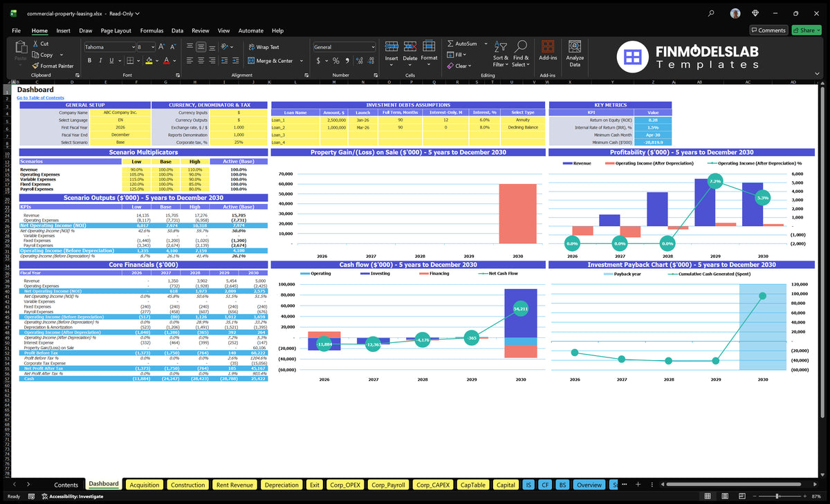This screenshot has width=830, height=504.
Task: Open the Tahoma font name dropdown
Action: [133, 47]
